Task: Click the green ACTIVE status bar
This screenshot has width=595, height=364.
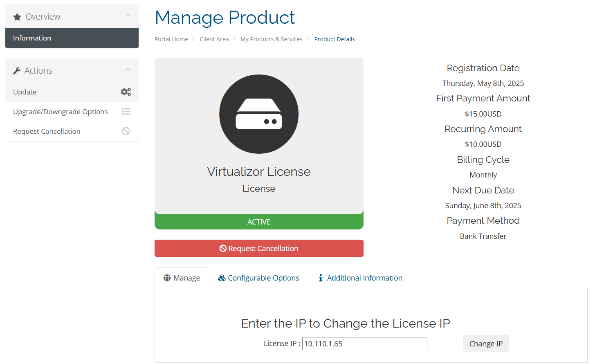Action: [x=259, y=222]
